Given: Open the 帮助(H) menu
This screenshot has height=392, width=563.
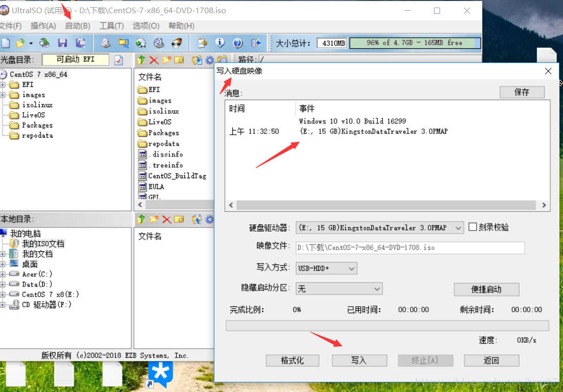Looking at the screenshot, I should (x=181, y=26).
